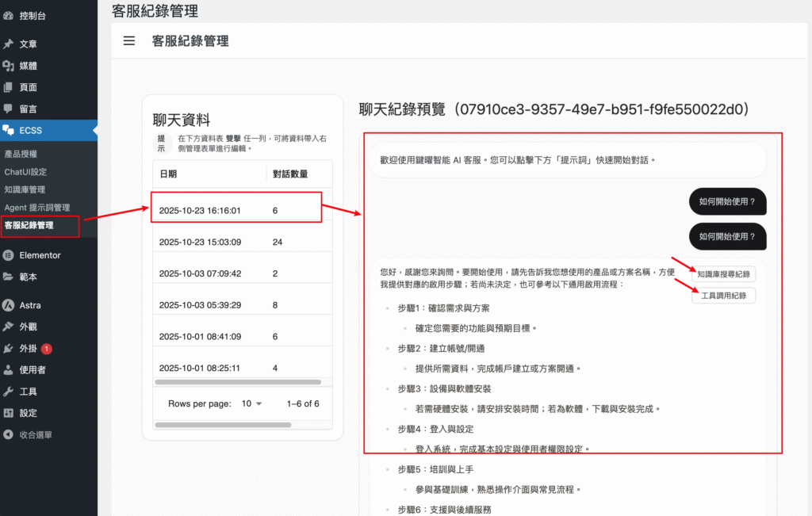Open Agent 提示詞管理 submenu item
The image size is (812, 516).
(36, 208)
